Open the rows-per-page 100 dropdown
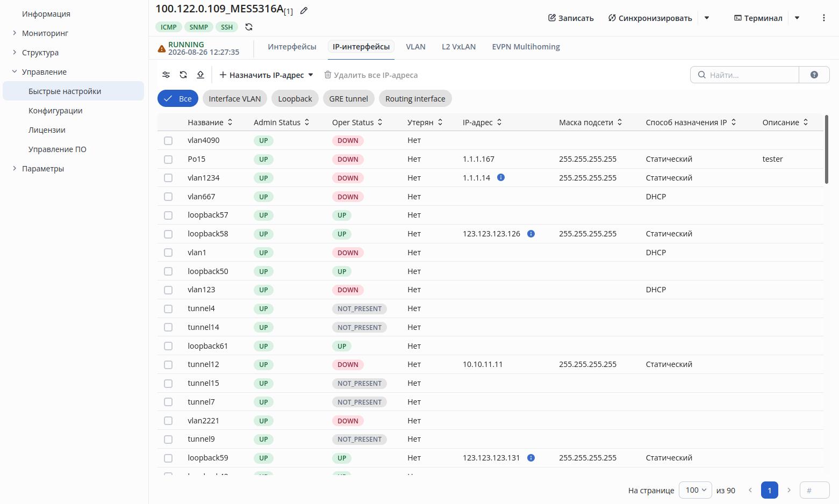 pyautogui.click(x=695, y=490)
